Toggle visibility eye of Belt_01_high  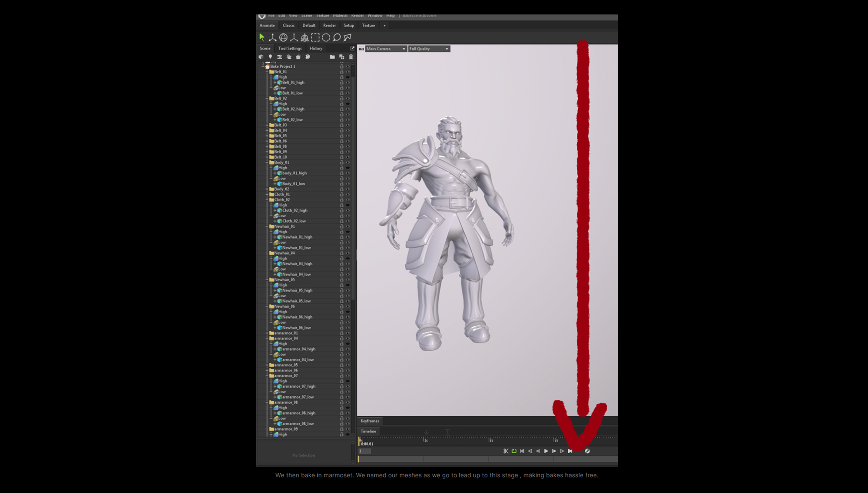coord(348,83)
